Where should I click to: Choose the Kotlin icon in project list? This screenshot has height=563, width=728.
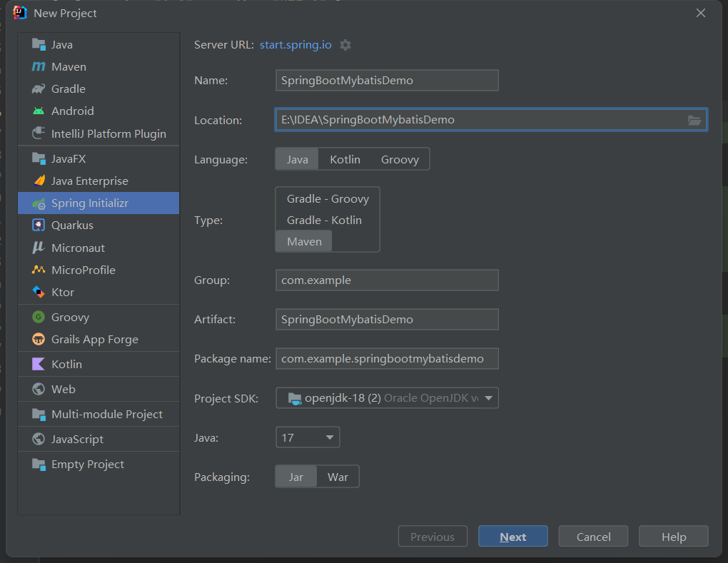tap(39, 365)
